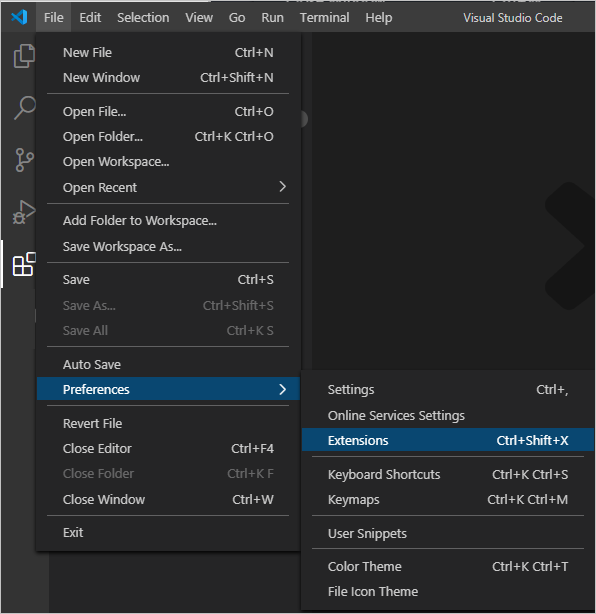Select Open Recent menu entry
Viewport: 596px width, 614px height.
click(x=168, y=188)
